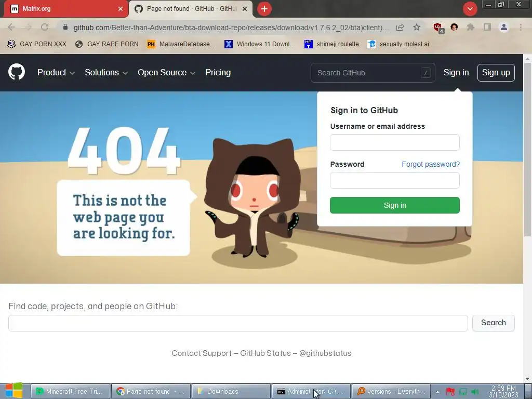This screenshot has height=399, width=532.
Task: Close the Page not found tab
Action: (x=245, y=9)
